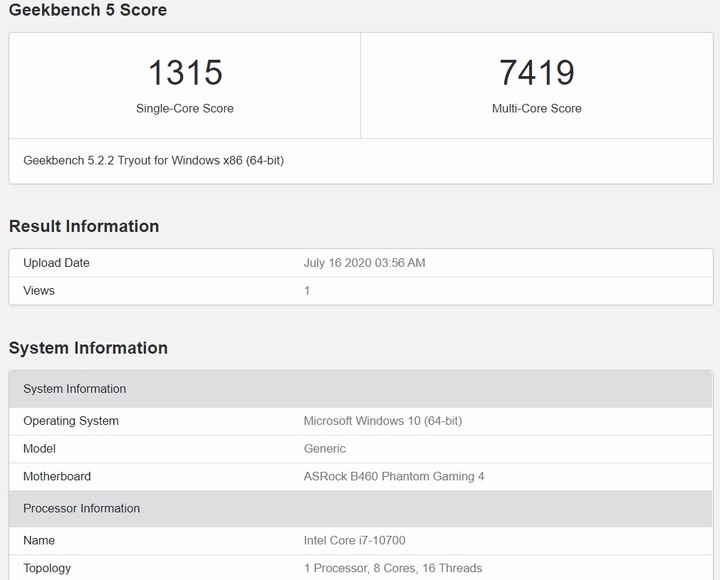The width and height of the screenshot is (720, 580).
Task: Select the Generic model value
Action: (x=325, y=449)
